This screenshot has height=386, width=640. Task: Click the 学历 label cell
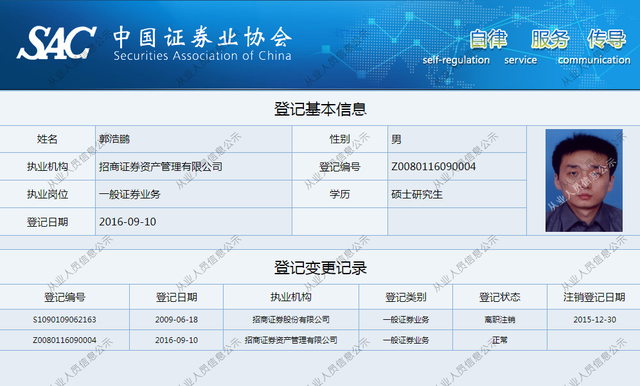pos(340,194)
